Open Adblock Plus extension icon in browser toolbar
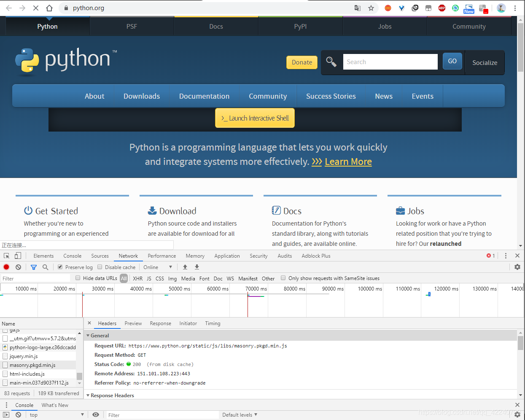525x420 pixels. click(x=442, y=8)
